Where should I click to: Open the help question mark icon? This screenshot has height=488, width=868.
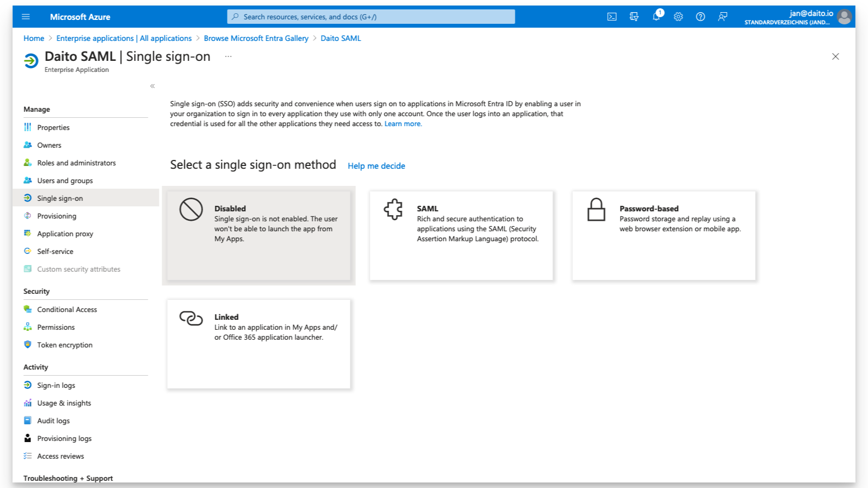[700, 17]
